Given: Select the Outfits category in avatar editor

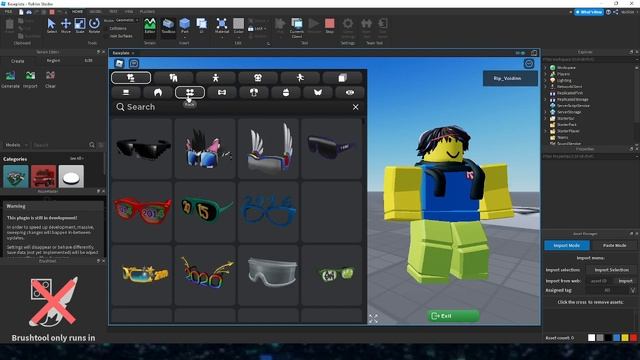Looking at the screenshot, I should pos(342,78).
